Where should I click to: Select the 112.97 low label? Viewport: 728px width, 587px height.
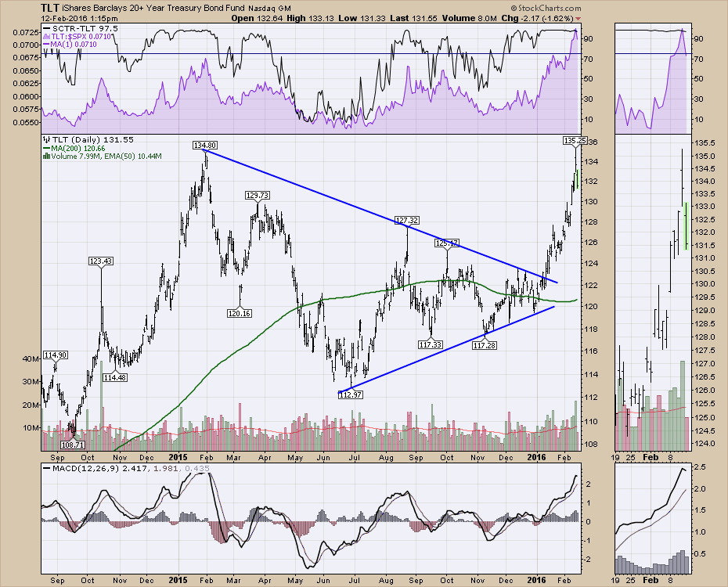pos(351,395)
